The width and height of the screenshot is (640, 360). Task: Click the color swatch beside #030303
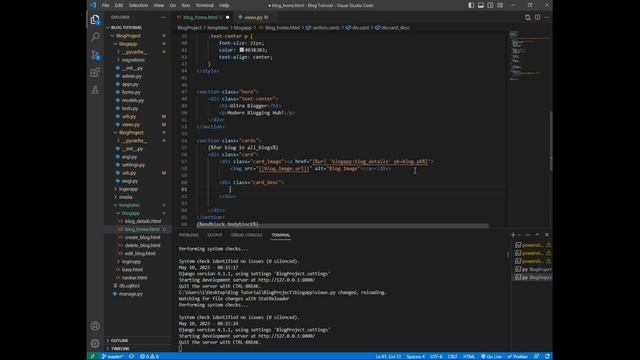(242, 50)
